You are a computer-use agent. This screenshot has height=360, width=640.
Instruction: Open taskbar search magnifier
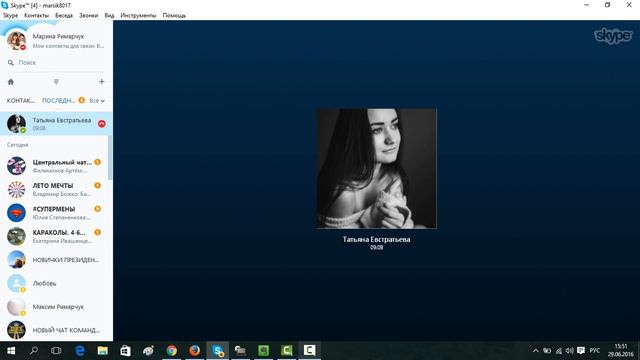34,351
